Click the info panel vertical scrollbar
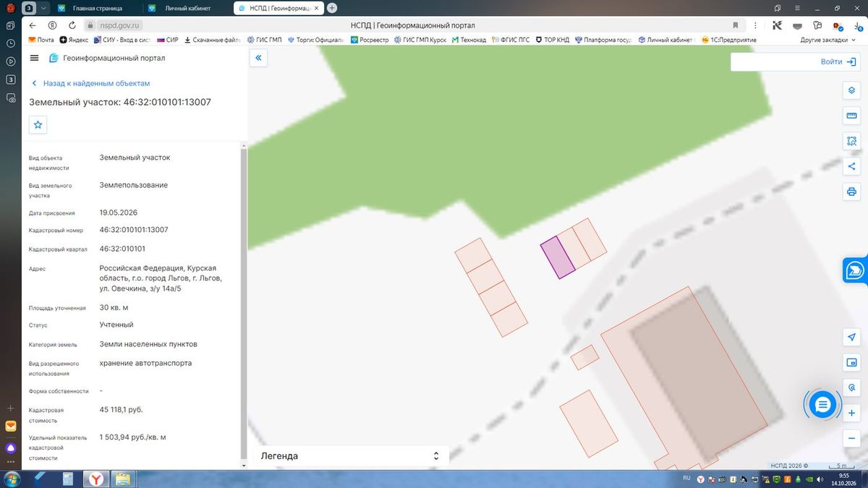Viewport: 868px width, 488px height. (244, 304)
